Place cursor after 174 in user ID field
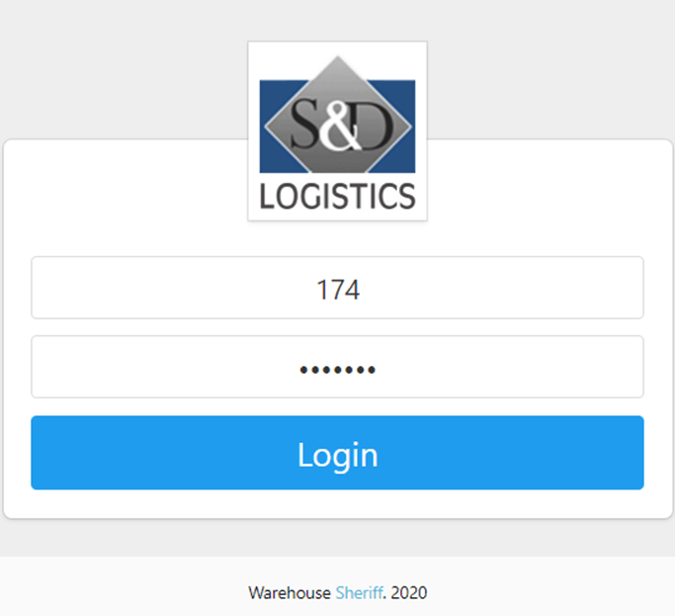 pos(361,290)
